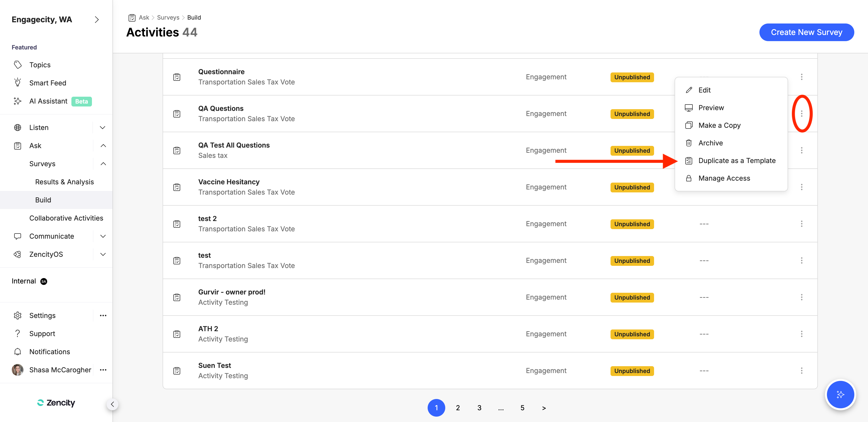This screenshot has width=868, height=422.
Task: Click the Topics tag icon
Action: pyautogui.click(x=18, y=65)
